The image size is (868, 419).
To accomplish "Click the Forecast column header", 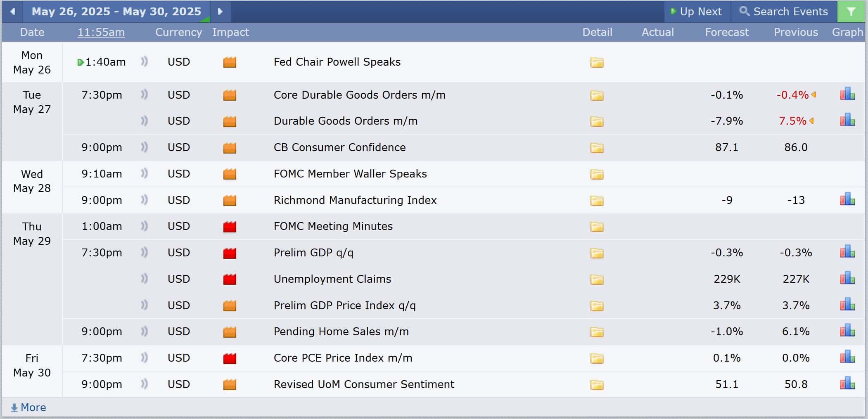I will 727,32.
